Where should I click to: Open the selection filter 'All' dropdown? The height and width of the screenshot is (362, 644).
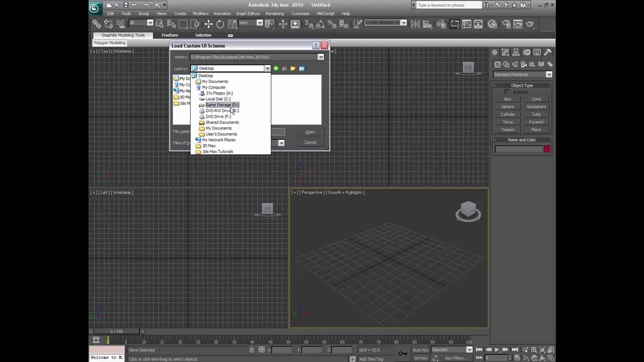tap(141, 23)
